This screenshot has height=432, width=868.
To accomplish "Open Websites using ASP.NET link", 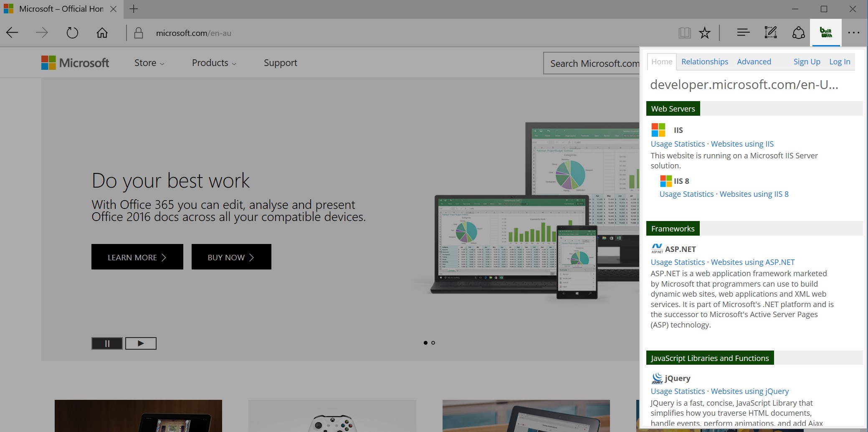I will click(x=753, y=262).
